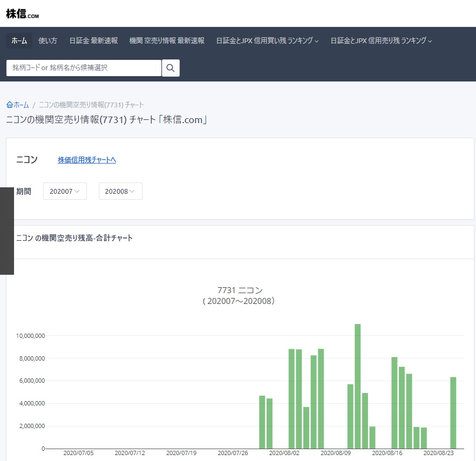Click the dark side tab on left edge

[6, 231]
